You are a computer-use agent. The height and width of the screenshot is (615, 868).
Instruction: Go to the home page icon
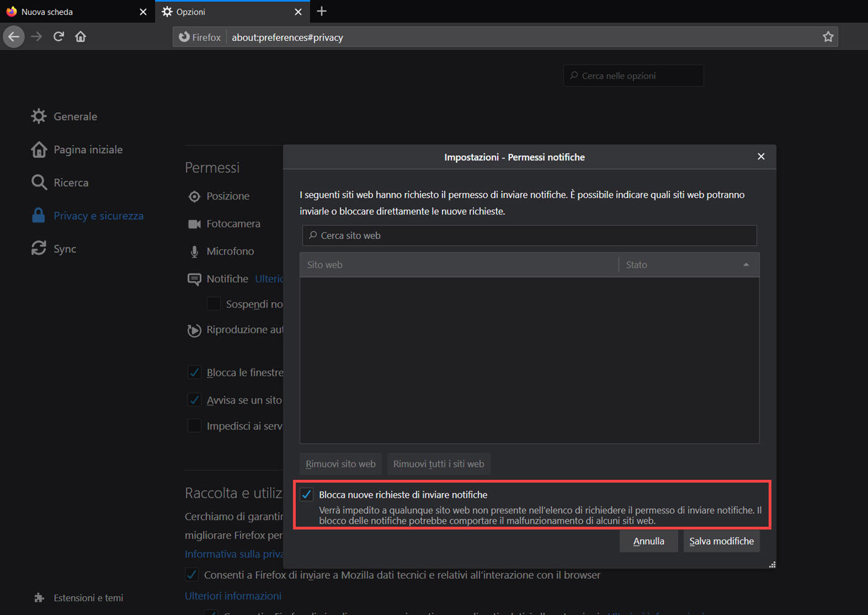(x=81, y=37)
